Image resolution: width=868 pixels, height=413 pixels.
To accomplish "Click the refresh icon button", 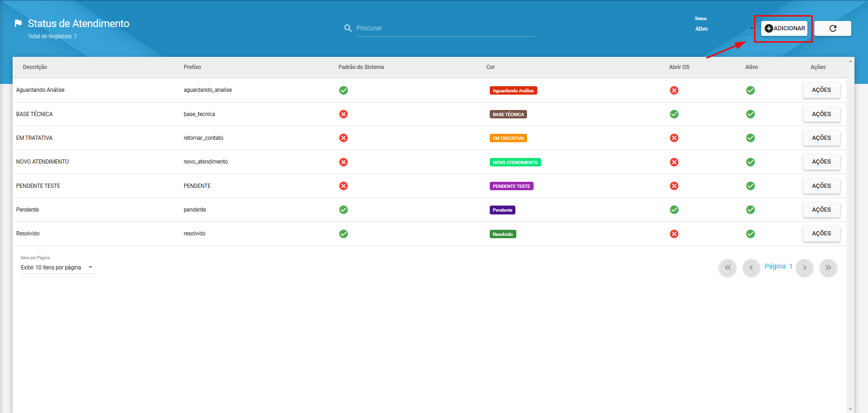I will [833, 28].
